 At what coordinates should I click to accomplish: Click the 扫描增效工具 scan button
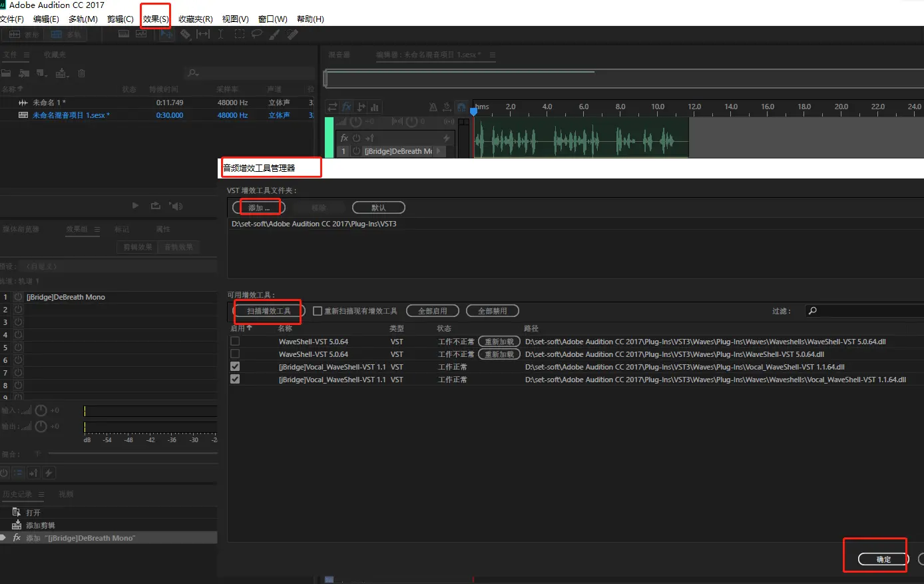tap(269, 311)
